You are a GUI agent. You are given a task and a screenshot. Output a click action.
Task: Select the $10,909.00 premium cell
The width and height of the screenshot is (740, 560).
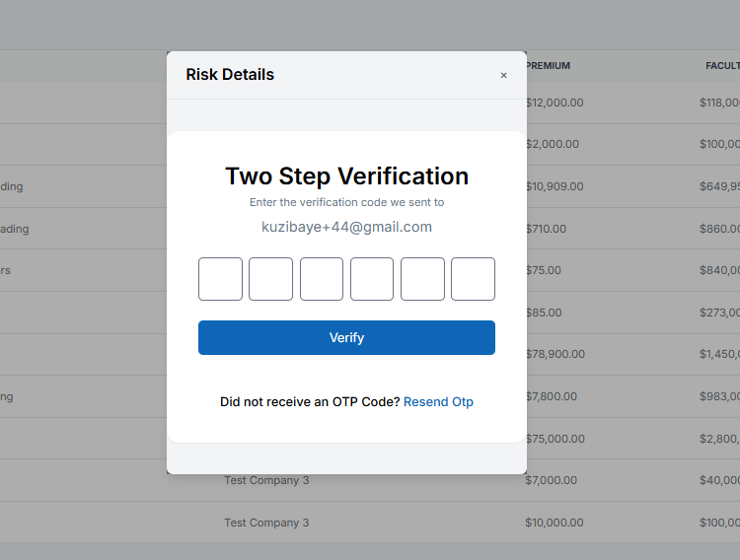555,186
